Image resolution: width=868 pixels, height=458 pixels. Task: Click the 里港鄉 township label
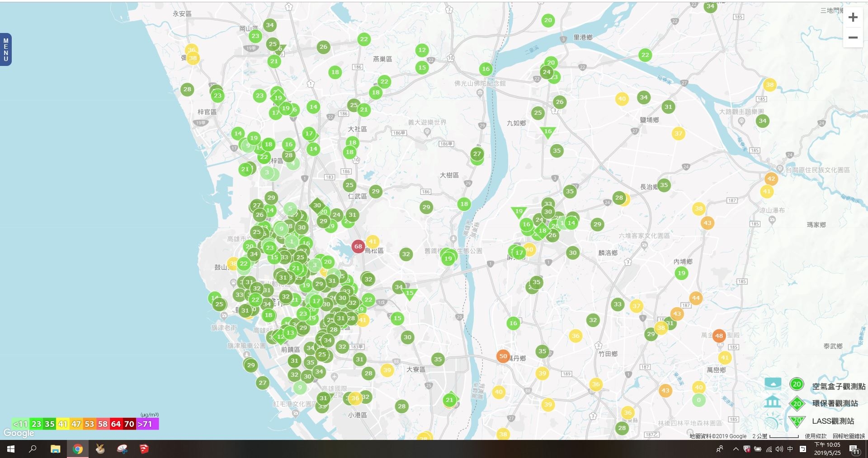pos(583,37)
